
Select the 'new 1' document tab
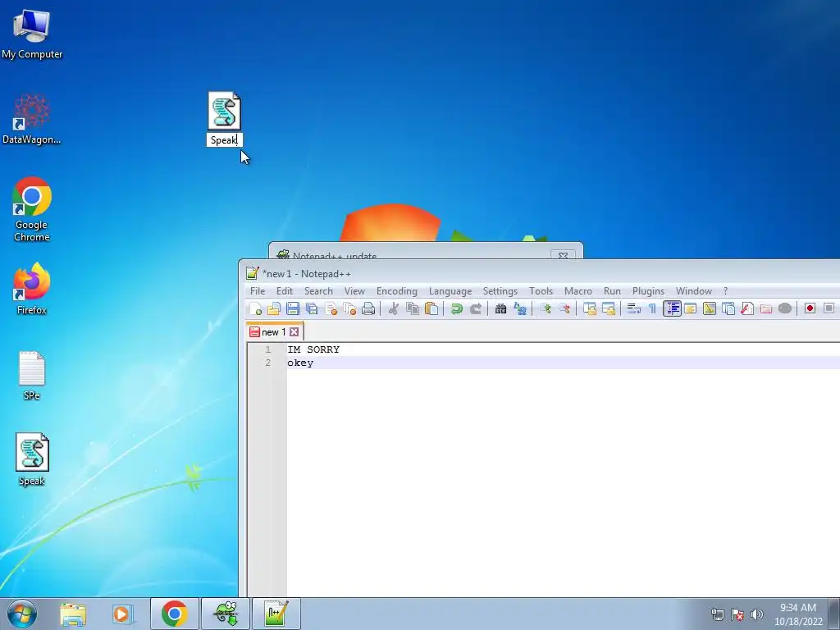(273, 332)
